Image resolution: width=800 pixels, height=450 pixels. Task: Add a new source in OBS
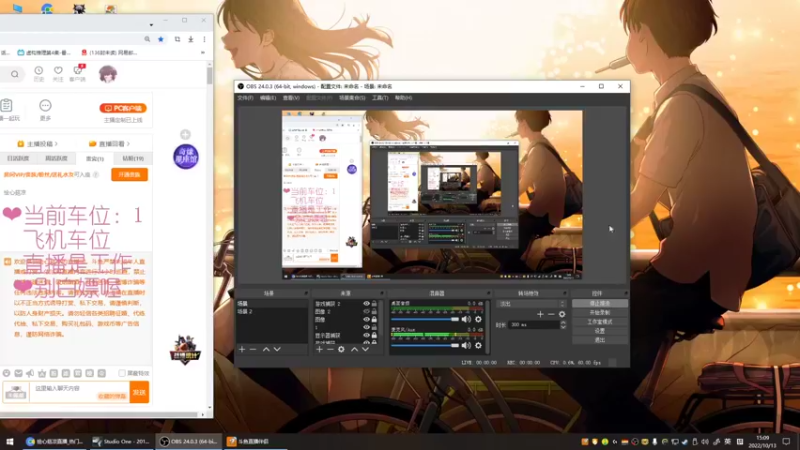pyautogui.click(x=319, y=349)
